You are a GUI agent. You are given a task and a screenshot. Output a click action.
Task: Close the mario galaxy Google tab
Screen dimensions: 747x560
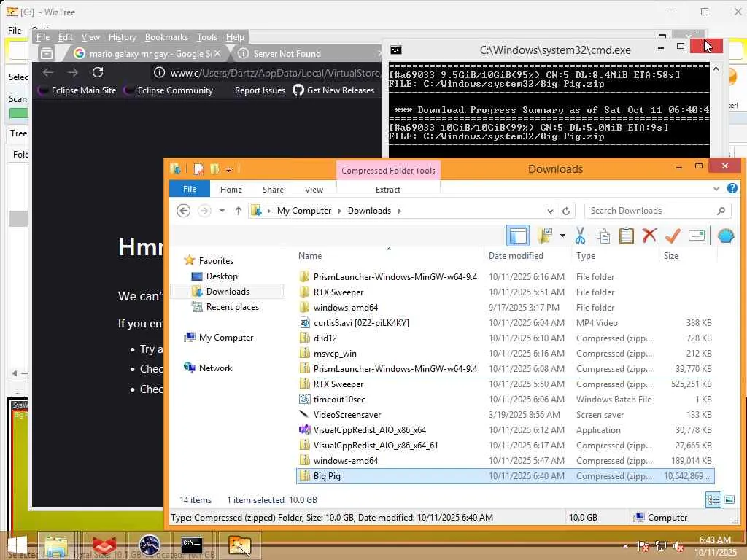pyautogui.click(x=217, y=53)
